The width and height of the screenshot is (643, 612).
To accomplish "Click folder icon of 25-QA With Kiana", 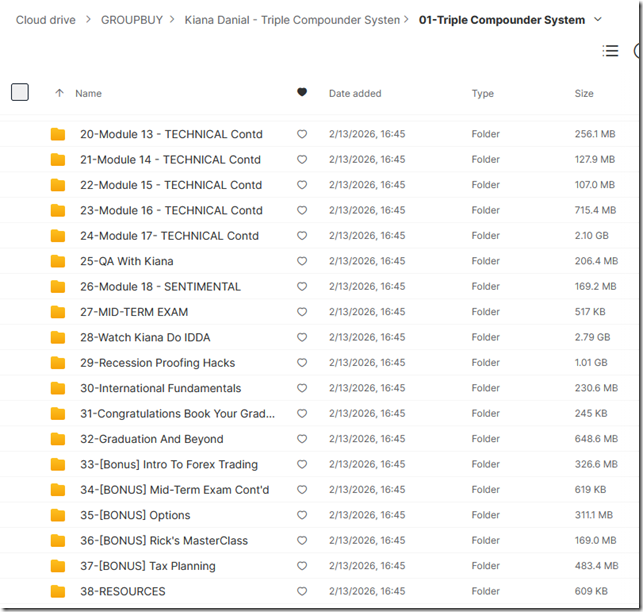I will [x=58, y=261].
